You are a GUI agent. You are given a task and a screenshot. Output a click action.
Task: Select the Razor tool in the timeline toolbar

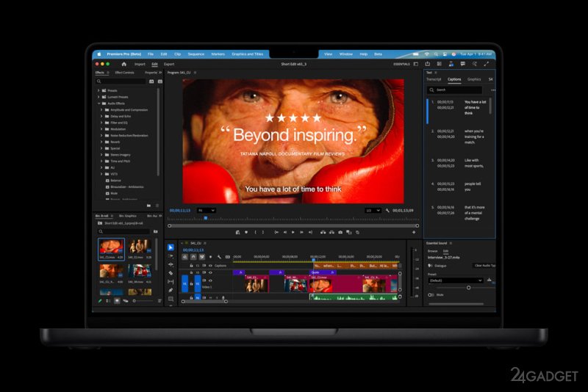click(171, 273)
